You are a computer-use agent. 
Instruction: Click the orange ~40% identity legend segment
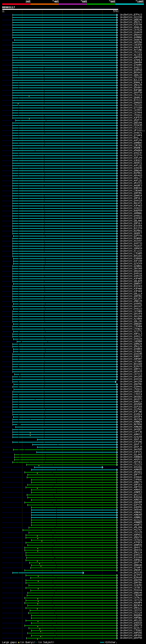45,4
